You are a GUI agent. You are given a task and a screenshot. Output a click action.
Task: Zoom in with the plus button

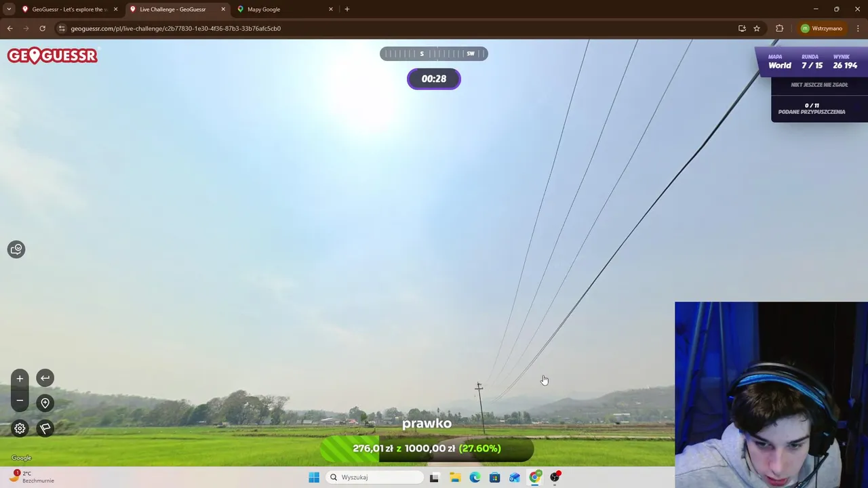click(x=20, y=378)
